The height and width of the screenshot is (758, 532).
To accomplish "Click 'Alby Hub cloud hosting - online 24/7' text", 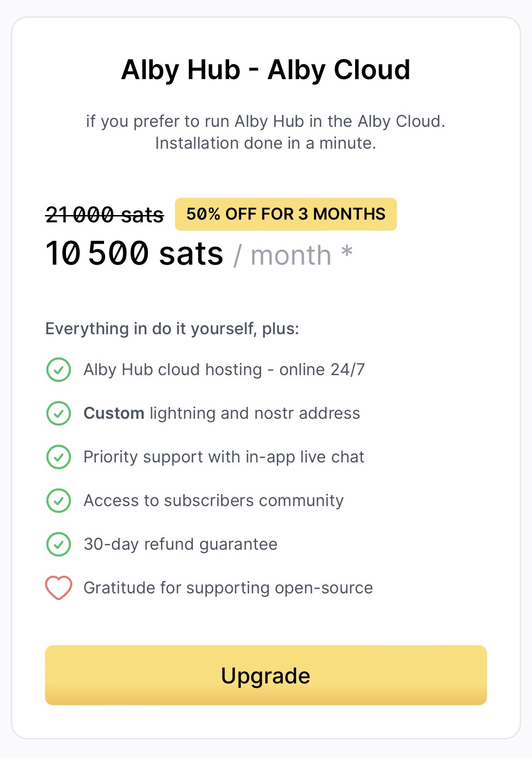I will coord(224,370).
